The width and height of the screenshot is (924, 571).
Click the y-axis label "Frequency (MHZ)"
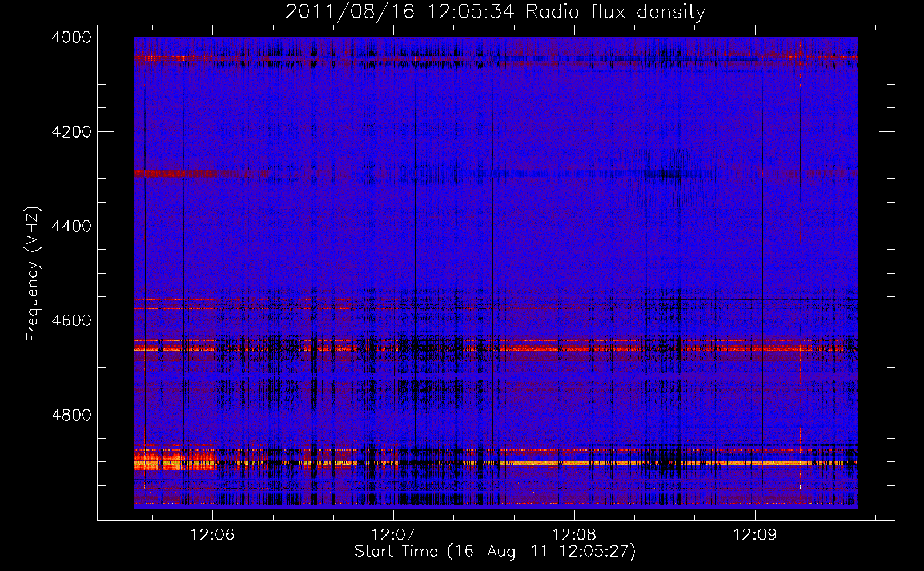(33, 274)
